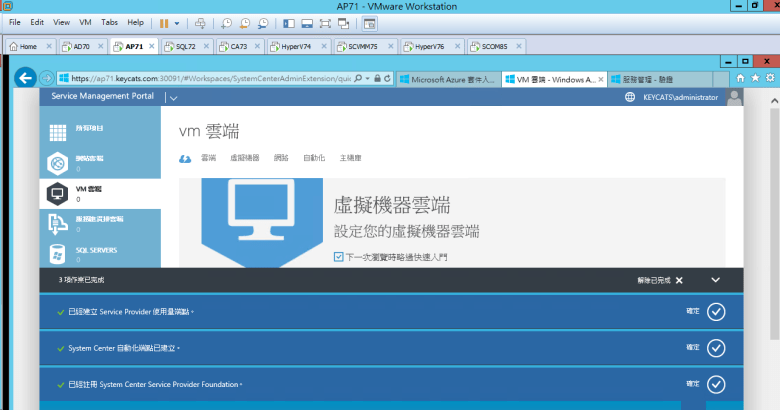This screenshot has width=780, height=410.
Task: Click the globe language icon
Action: click(629, 98)
